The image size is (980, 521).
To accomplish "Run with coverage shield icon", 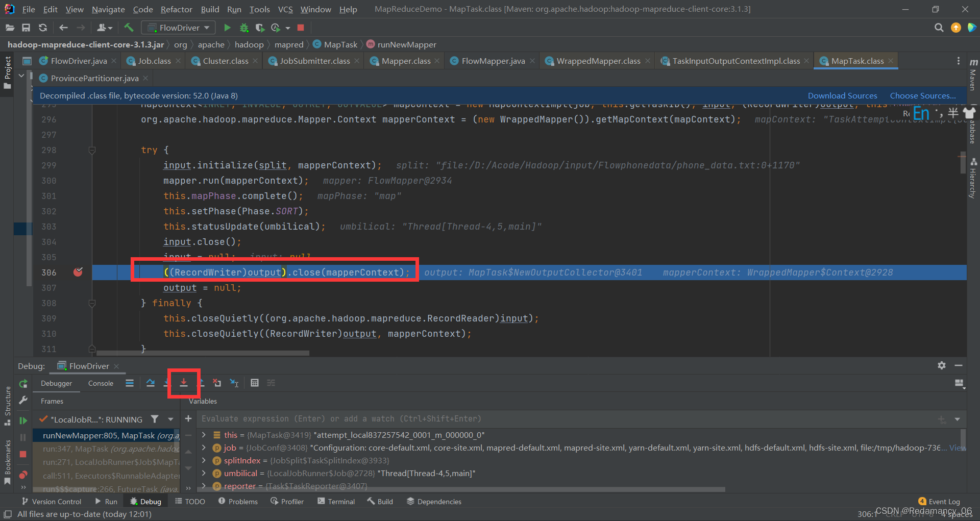I will 260,28.
